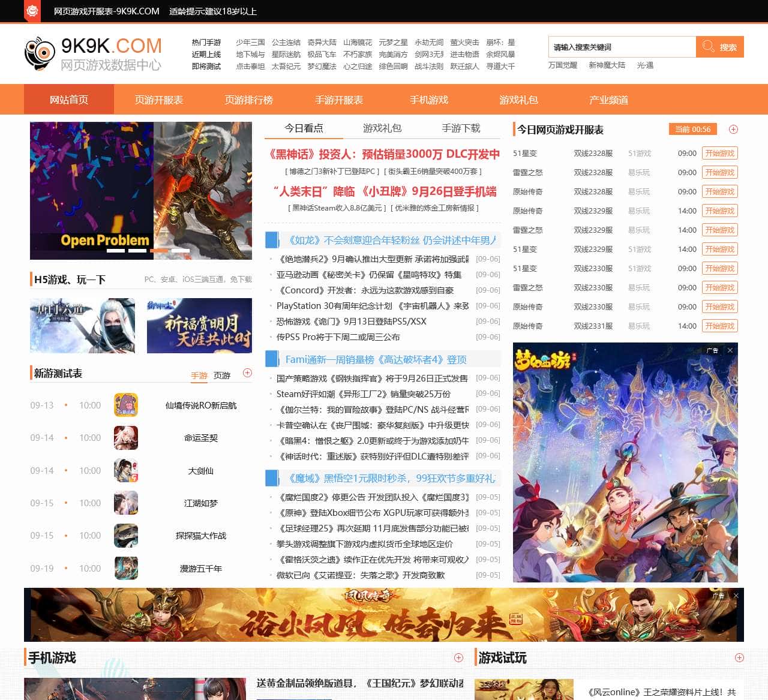
Task: Open the left H5 game thumbnail
Action: tap(82, 326)
